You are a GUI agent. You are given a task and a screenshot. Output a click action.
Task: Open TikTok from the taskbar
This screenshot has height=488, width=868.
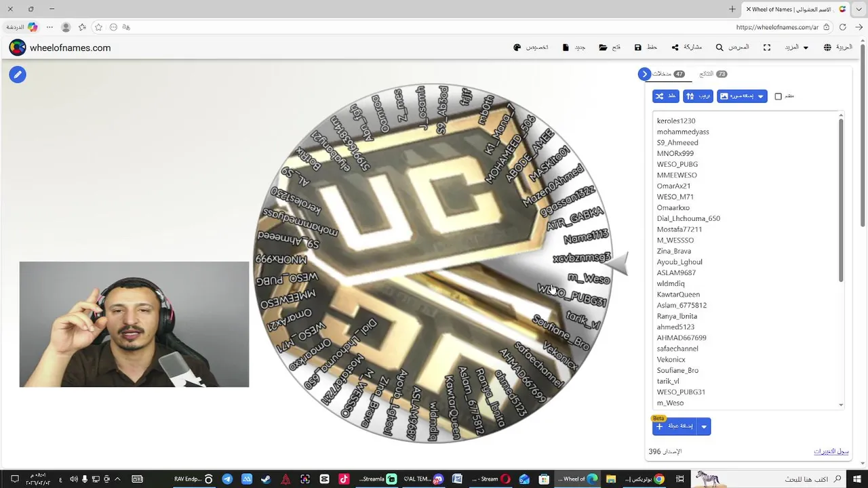[x=344, y=479]
